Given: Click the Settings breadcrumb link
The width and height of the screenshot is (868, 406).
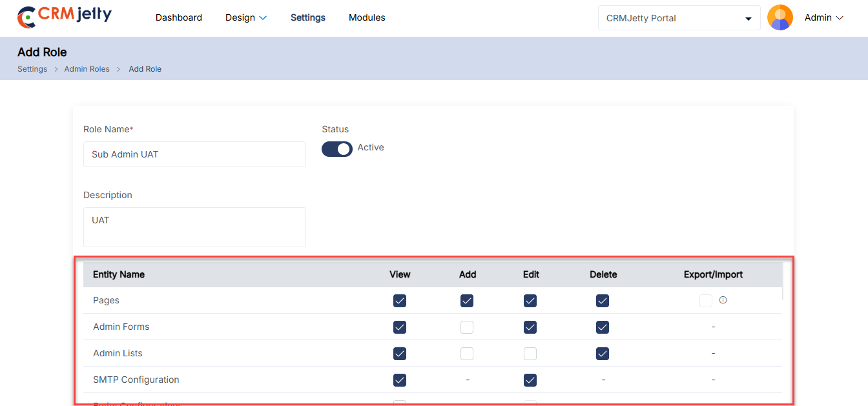Looking at the screenshot, I should (32, 69).
